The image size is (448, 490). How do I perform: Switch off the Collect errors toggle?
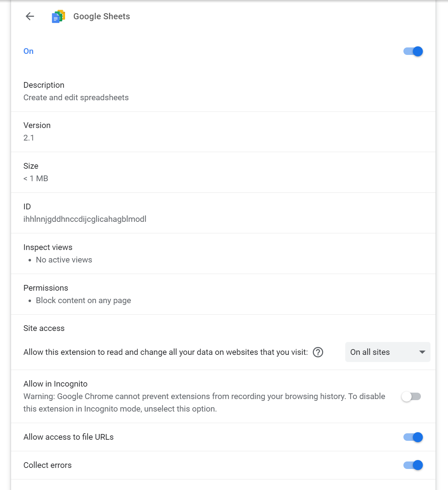click(413, 465)
